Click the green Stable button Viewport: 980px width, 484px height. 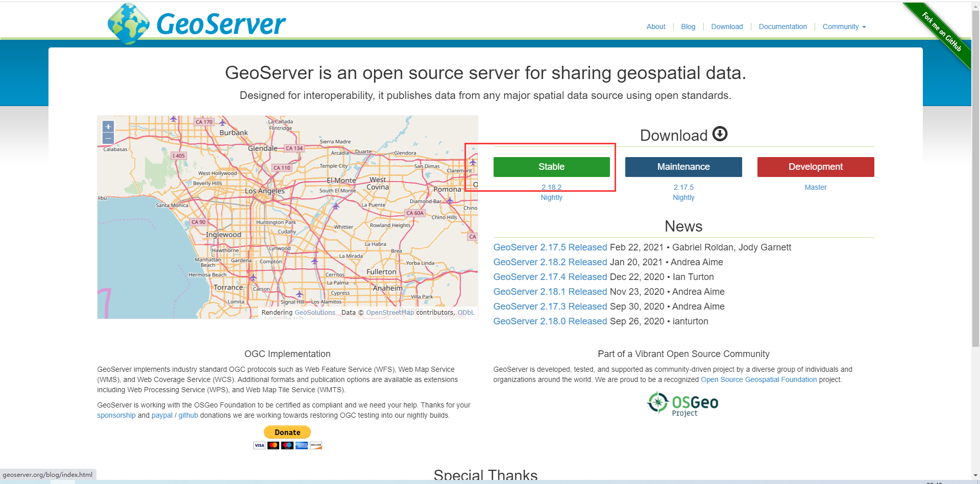[551, 167]
